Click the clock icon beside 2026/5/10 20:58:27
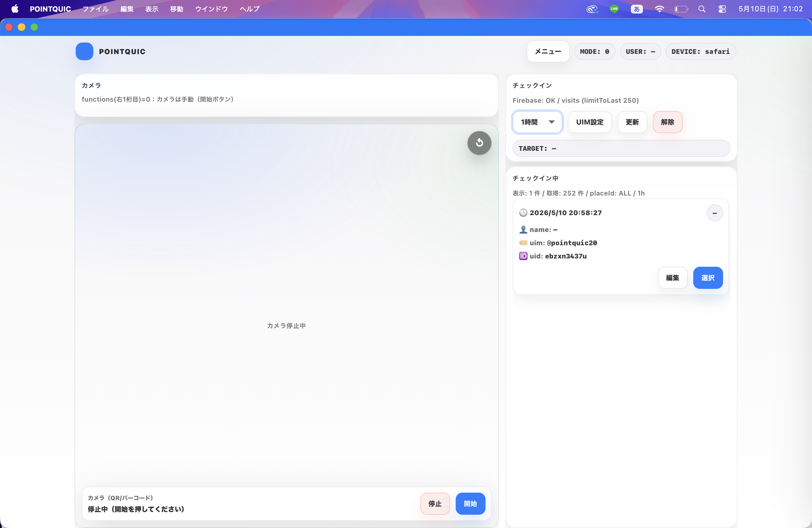This screenshot has width=812, height=528. pos(523,213)
